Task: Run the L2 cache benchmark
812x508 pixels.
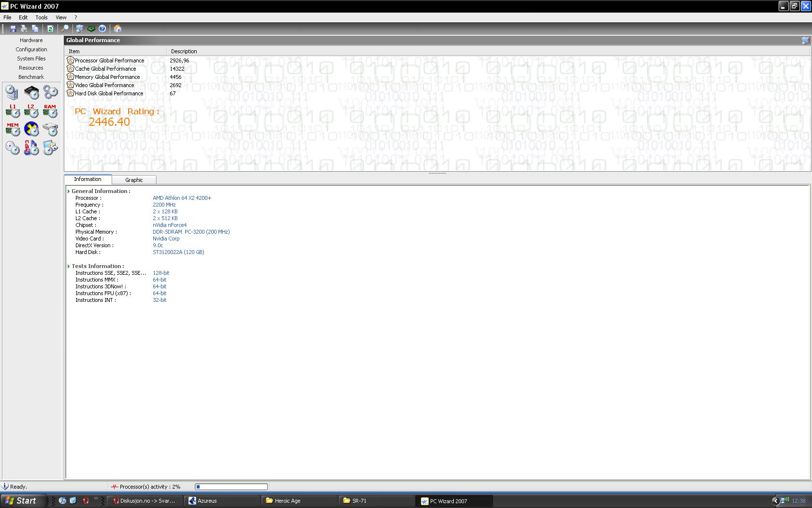Action: pos(31,111)
